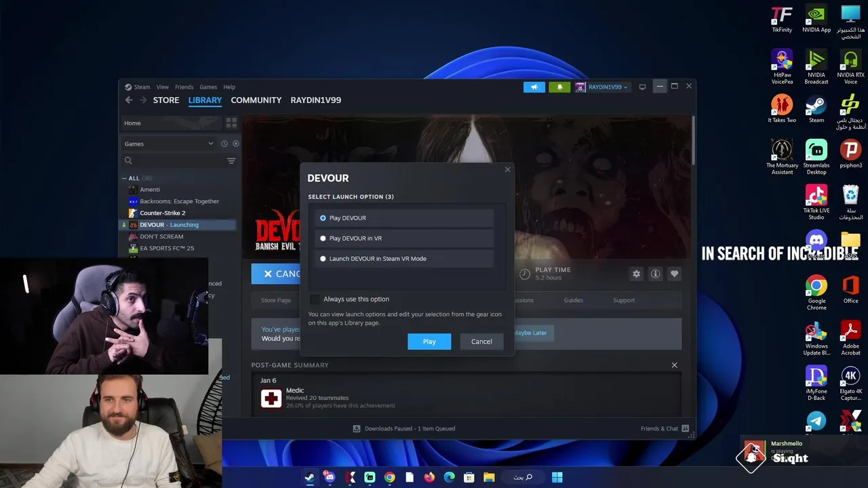Select Backrooms: Escape Together in library
This screenshot has height=488, width=868.
[x=179, y=201]
